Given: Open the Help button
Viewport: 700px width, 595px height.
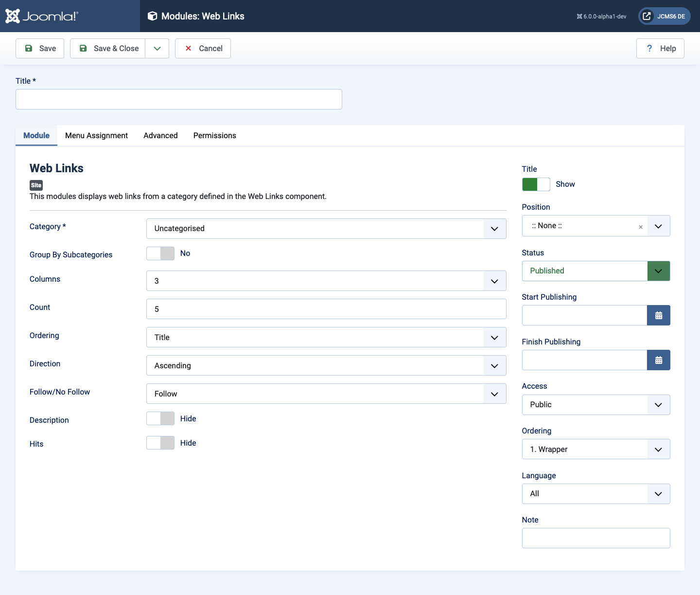Looking at the screenshot, I should 660,48.
